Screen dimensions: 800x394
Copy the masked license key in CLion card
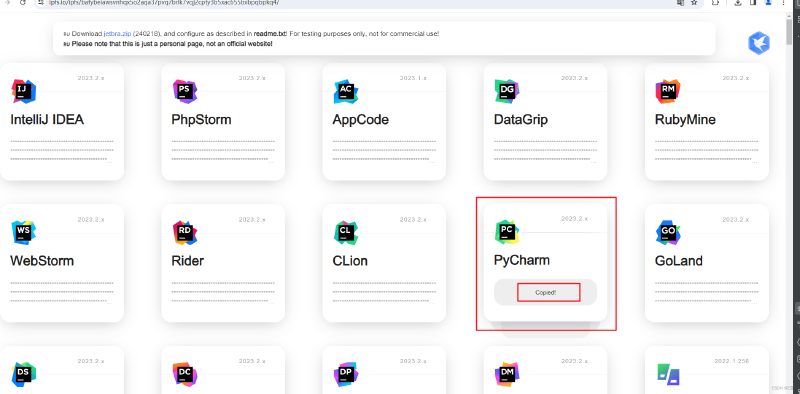384,292
